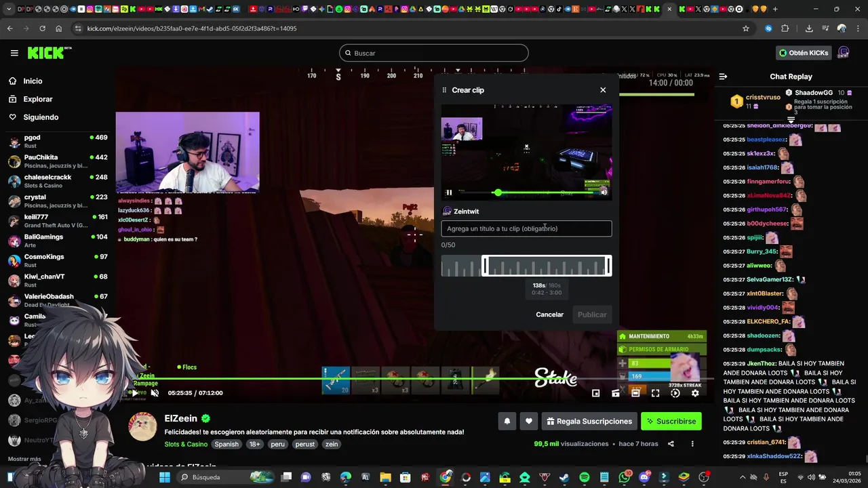Open the profile avatar menu
868x488 pixels.
coord(844,53)
